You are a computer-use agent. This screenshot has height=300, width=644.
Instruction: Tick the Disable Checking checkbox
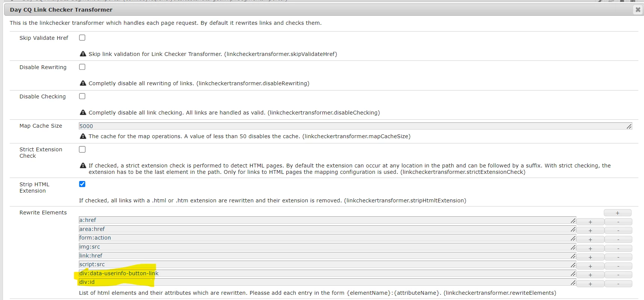pyautogui.click(x=82, y=96)
